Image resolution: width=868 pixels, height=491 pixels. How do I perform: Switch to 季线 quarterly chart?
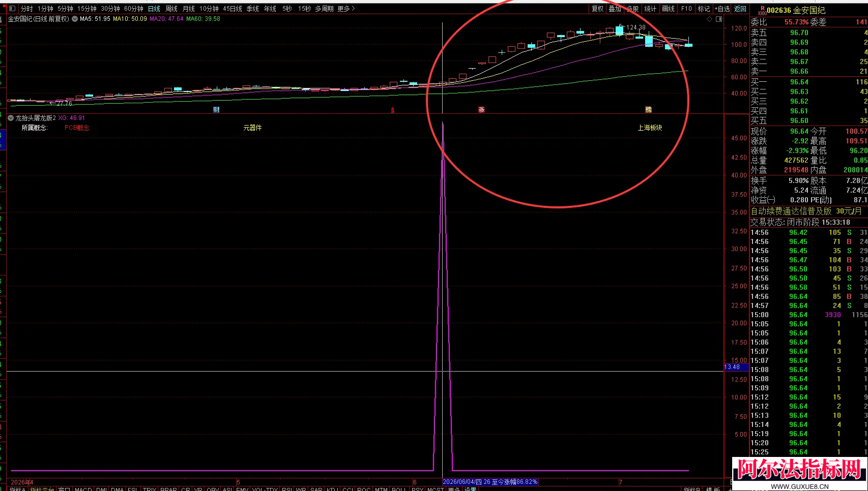pos(253,9)
